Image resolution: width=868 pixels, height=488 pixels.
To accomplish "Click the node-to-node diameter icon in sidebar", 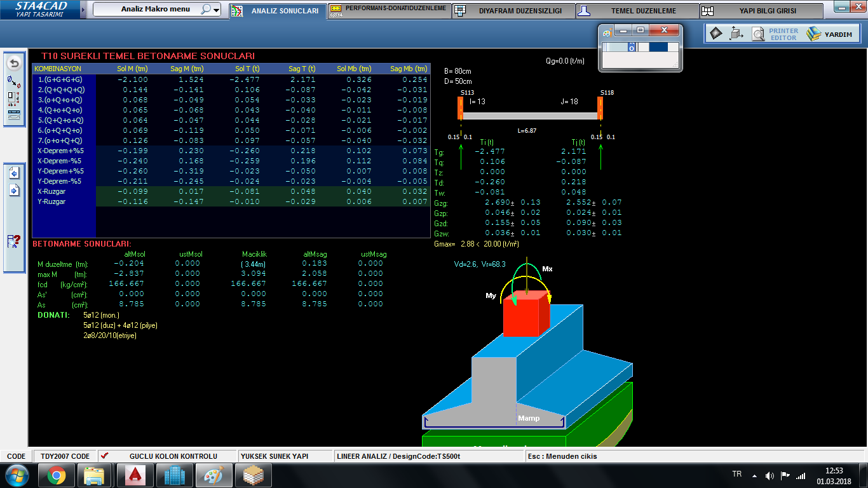I will [x=14, y=81].
